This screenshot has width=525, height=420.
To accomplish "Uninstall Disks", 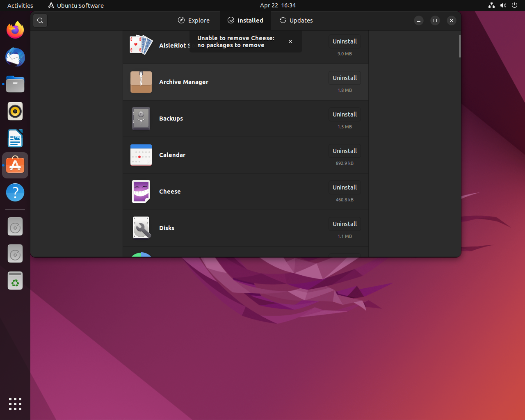I will pyautogui.click(x=345, y=224).
